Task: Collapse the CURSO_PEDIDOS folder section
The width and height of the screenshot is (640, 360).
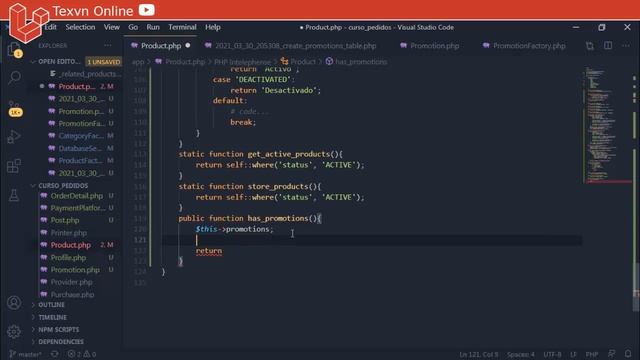Action: (x=63, y=185)
